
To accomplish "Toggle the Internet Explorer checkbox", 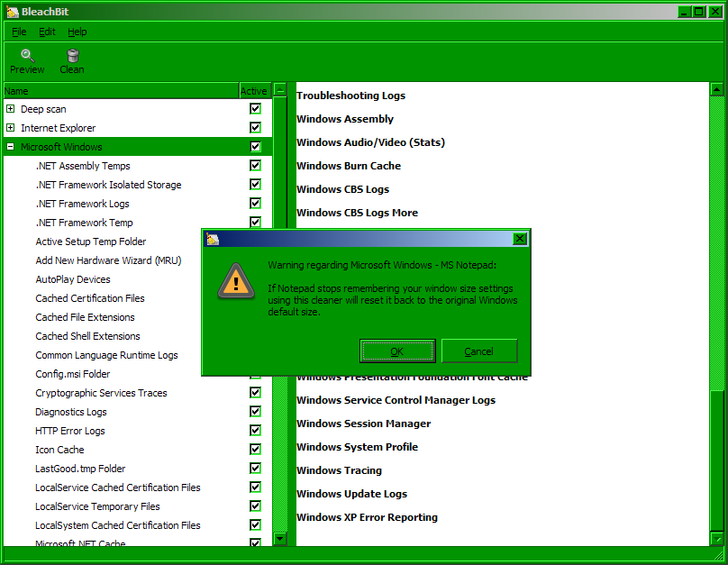I will tap(255, 128).
